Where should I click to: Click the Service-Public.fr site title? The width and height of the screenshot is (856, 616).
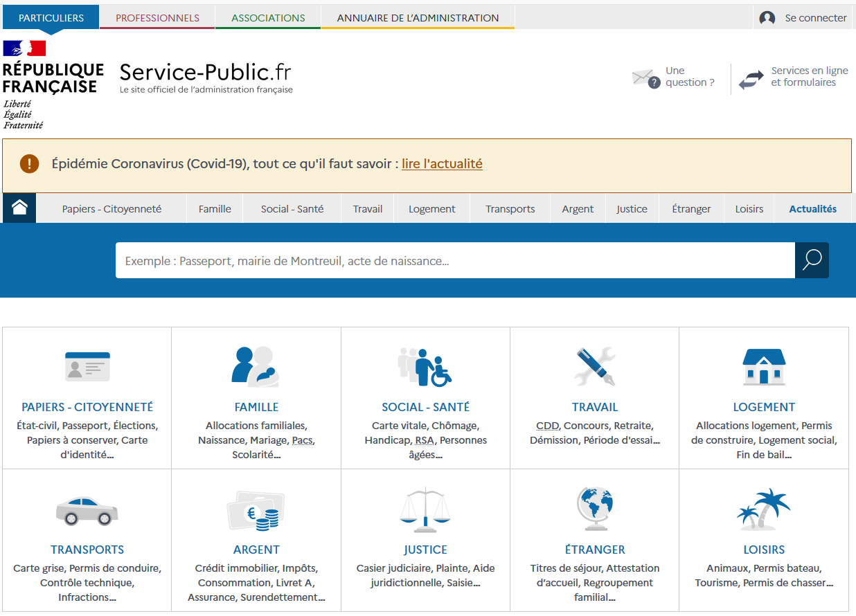tap(206, 72)
